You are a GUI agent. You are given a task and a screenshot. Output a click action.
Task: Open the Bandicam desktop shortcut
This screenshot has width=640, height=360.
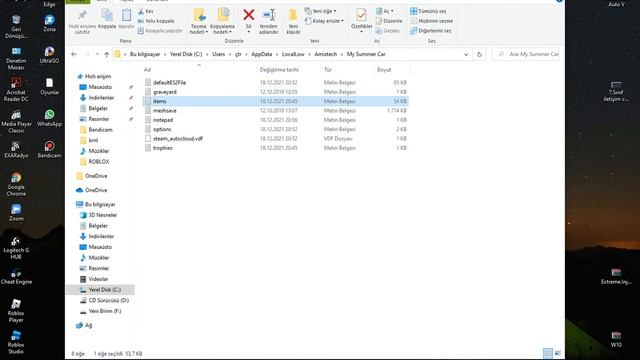pyautogui.click(x=49, y=149)
